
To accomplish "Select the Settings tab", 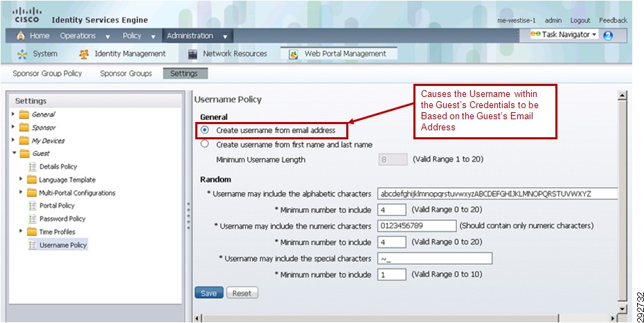I will tap(185, 73).
